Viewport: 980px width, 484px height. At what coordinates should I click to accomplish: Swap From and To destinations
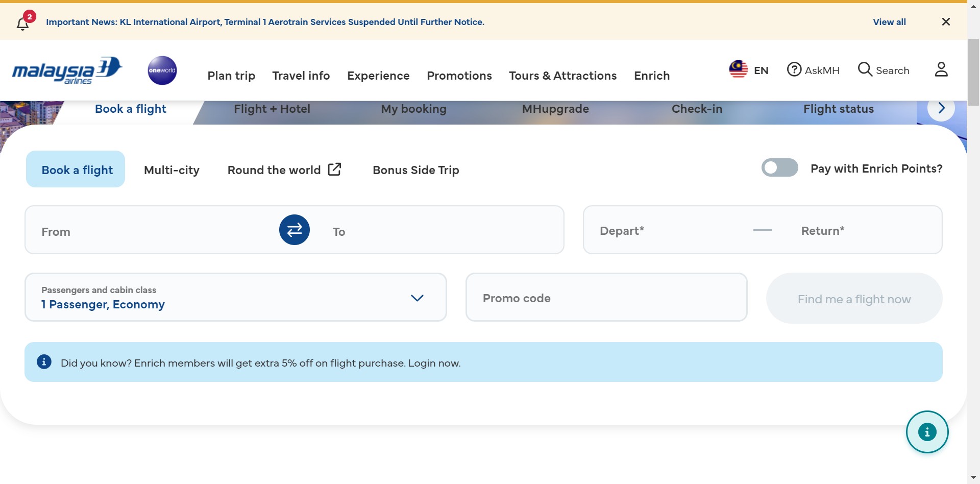point(295,230)
